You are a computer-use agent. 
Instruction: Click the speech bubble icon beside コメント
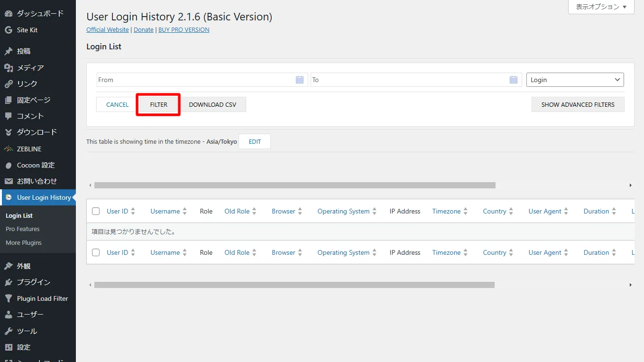point(8,116)
